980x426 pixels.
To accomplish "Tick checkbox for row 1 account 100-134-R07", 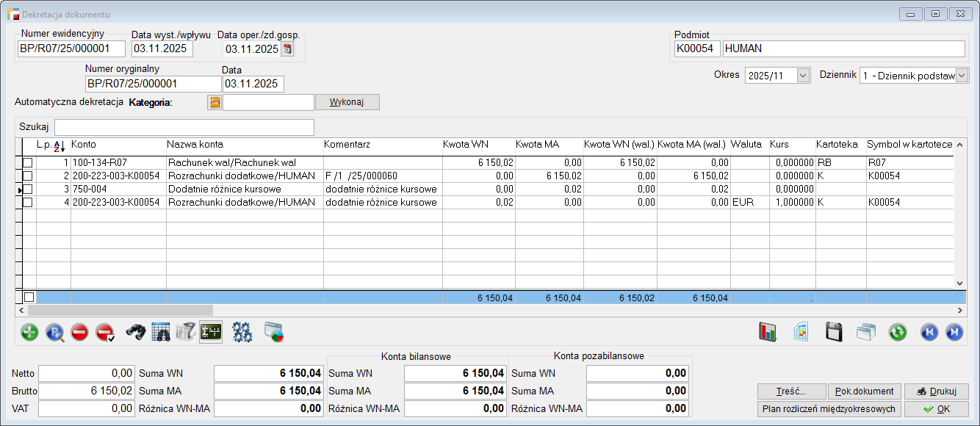I will tap(28, 162).
